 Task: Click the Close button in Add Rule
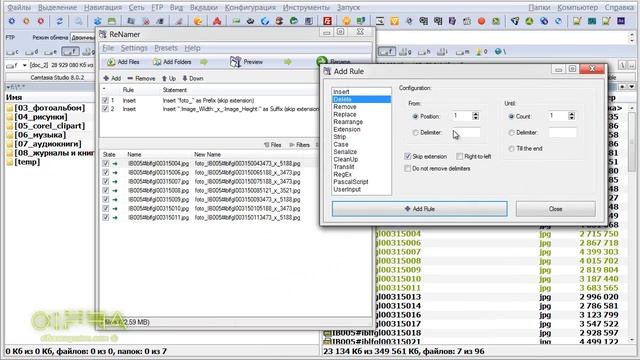pos(556,209)
